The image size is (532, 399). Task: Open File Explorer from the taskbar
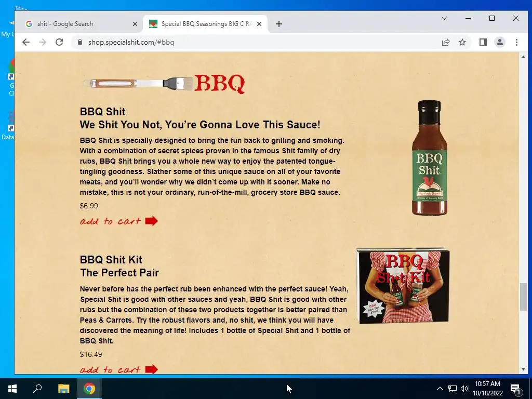point(63,389)
